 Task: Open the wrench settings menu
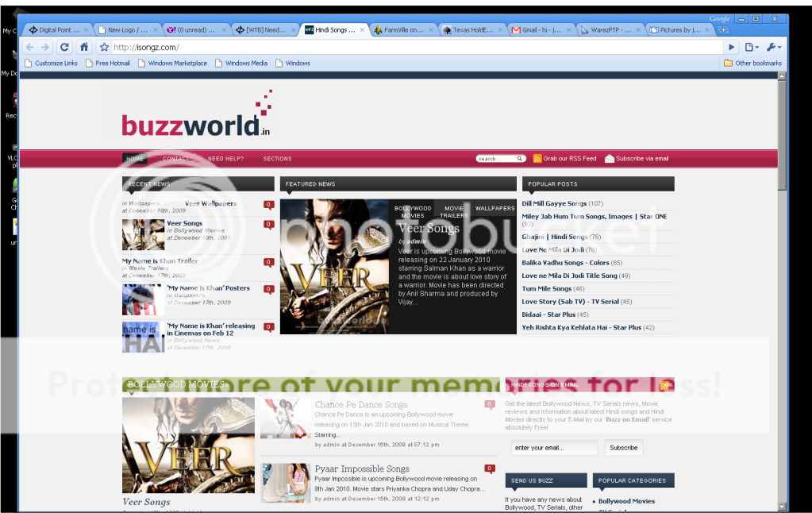(774, 47)
